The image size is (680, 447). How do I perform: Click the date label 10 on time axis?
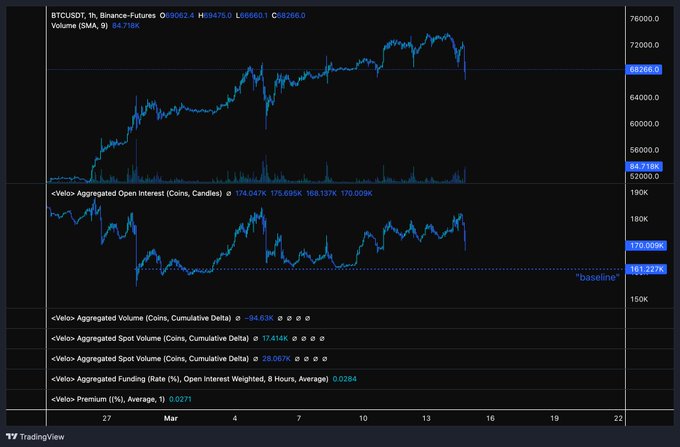pyautogui.click(x=363, y=418)
